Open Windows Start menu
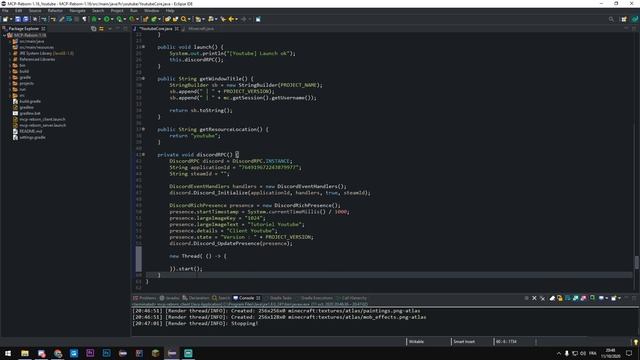This screenshot has width=640, height=360. 8,353
